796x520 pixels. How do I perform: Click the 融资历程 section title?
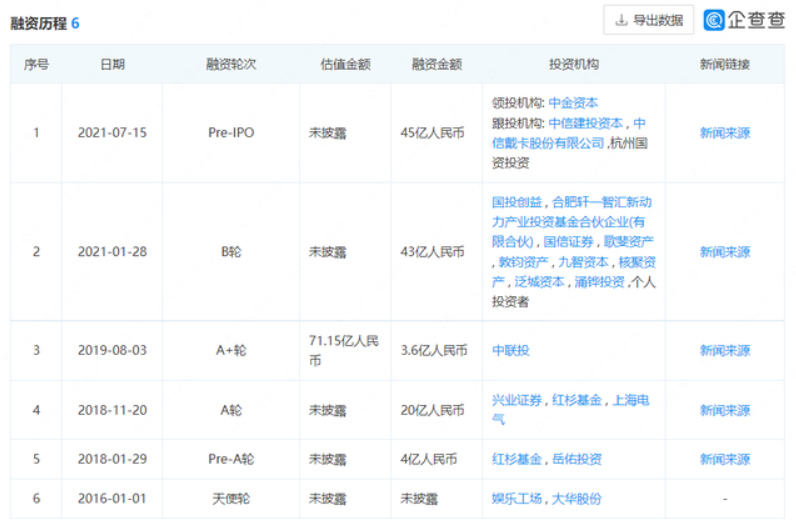pyautogui.click(x=38, y=22)
